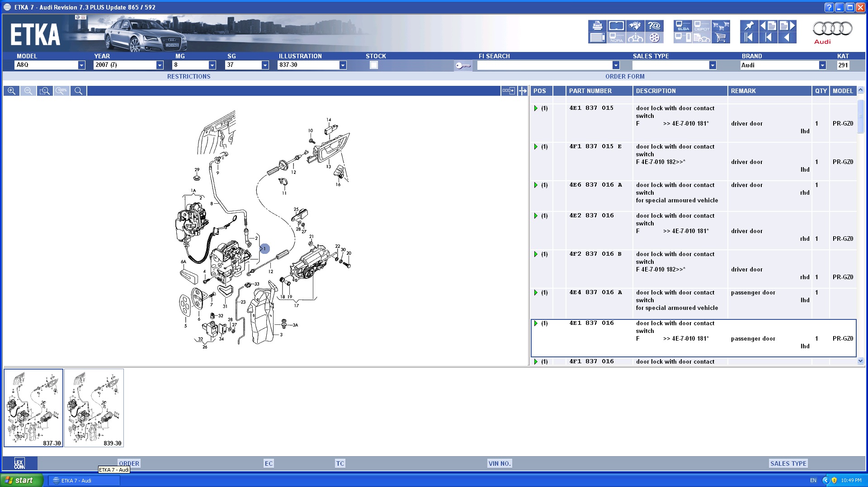The height and width of the screenshot is (487, 868).
Task: Click the panel split resize icon
Action: point(523,91)
